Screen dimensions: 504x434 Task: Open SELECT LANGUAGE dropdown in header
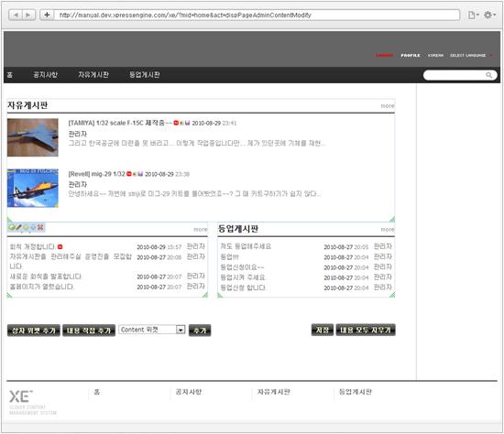pyautogui.click(x=471, y=55)
